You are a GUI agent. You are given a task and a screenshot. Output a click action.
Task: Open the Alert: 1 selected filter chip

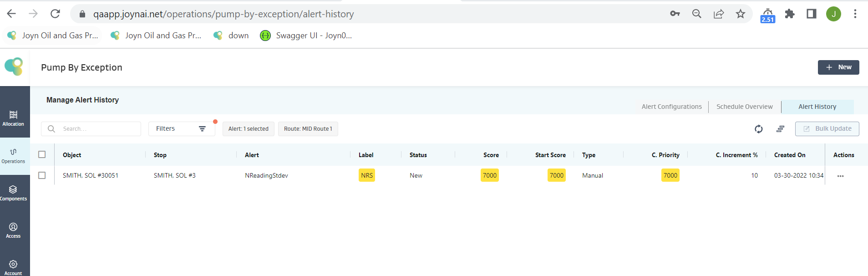(x=249, y=129)
